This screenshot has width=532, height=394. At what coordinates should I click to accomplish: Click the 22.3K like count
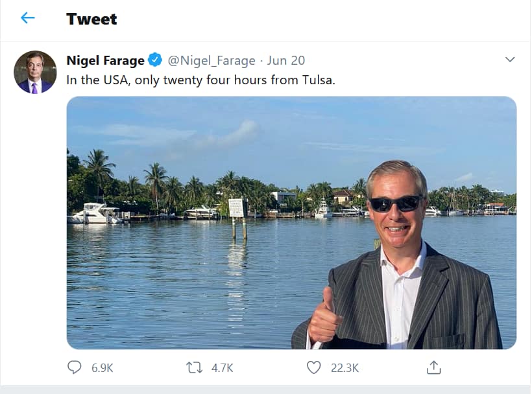tap(345, 368)
